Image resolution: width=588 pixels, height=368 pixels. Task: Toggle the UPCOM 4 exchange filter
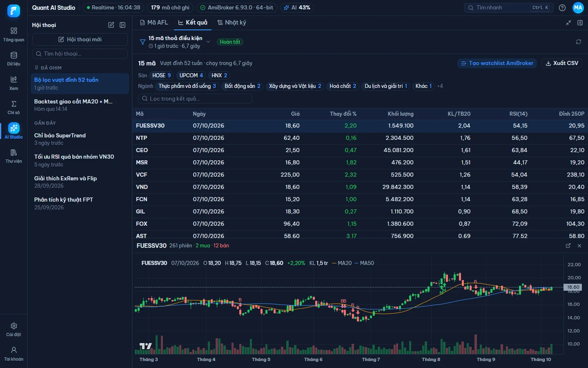click(x=191, y=75)
